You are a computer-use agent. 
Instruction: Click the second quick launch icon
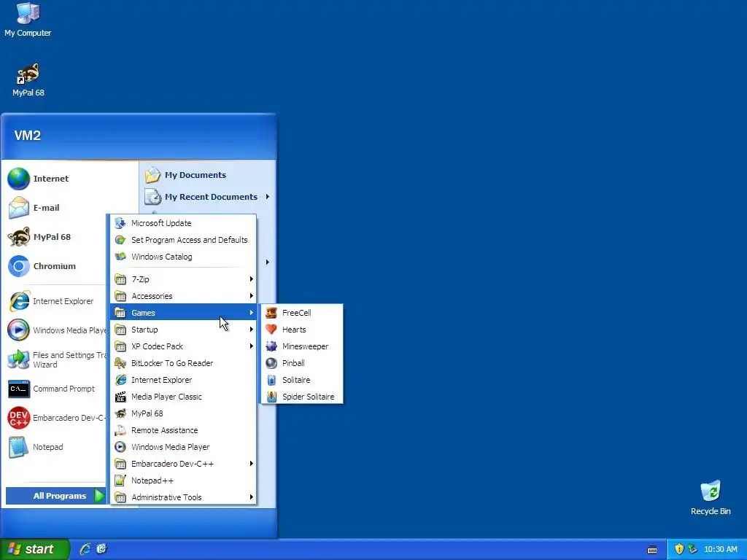(x=101, y=549)
